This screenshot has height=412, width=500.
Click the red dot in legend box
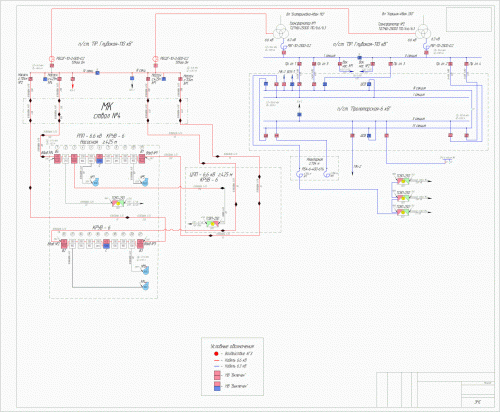tap(216, 354)
